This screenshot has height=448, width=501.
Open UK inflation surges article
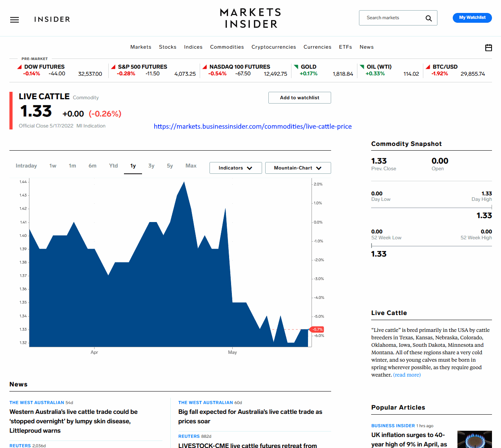coord(409,439)
